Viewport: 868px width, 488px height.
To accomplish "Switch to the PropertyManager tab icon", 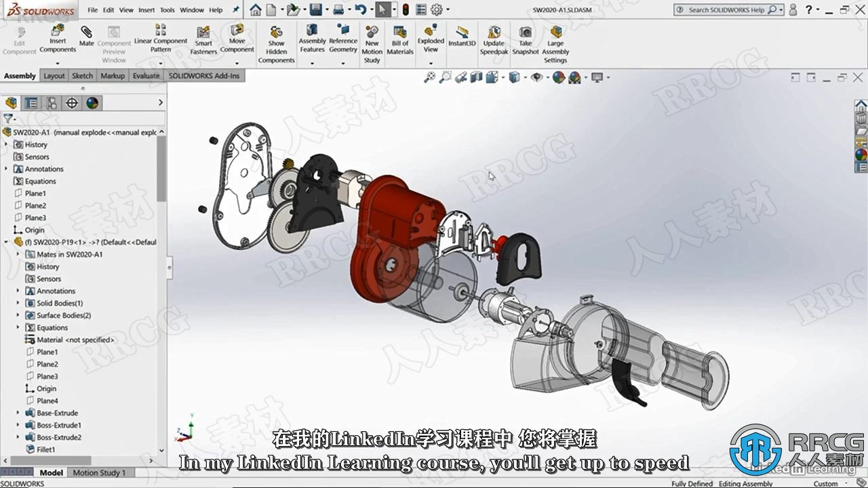I will click(x=31, y=103).
